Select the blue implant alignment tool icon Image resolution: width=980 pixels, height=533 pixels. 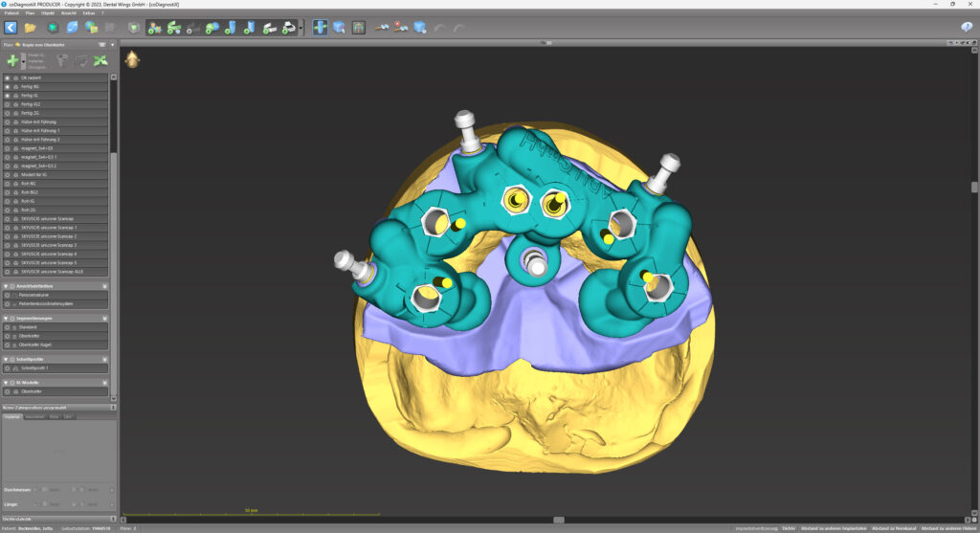[319, 28]
